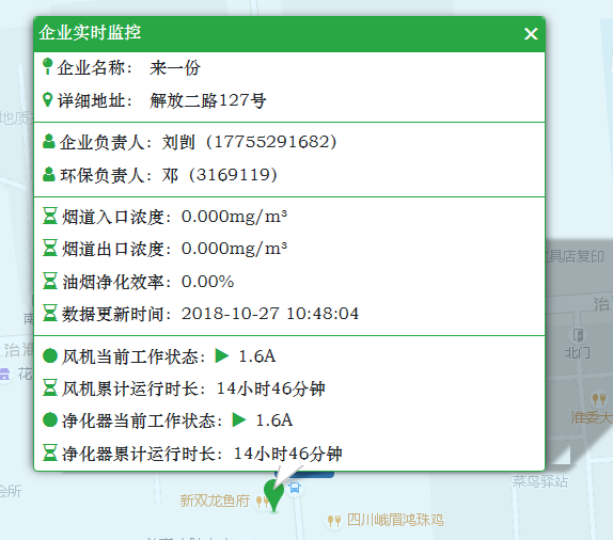
Task: Click the hourglass icon beside 油烟净化效率
Action: pyautogui.click(x=49, y=281)
